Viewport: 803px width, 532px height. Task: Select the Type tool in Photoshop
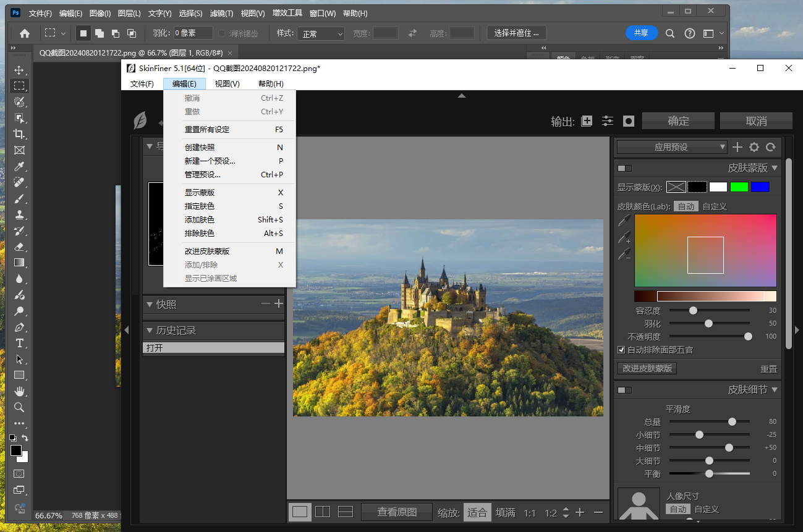point(19,343)
